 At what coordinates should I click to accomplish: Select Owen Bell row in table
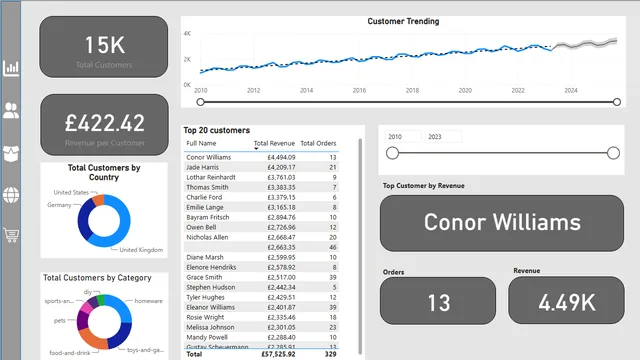point(261,227)
